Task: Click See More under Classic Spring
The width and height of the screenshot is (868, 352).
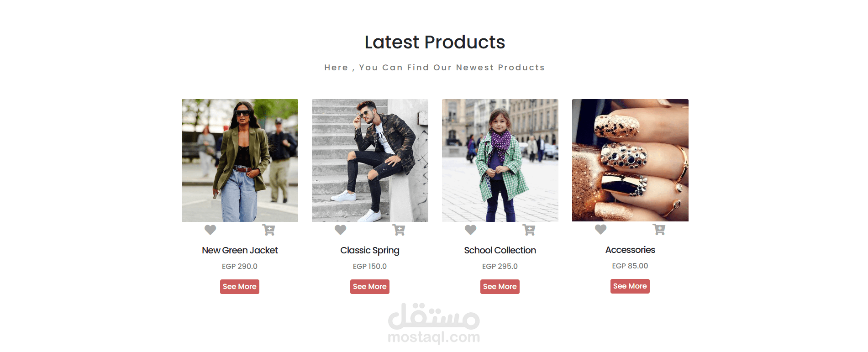Action: [370, 287]
